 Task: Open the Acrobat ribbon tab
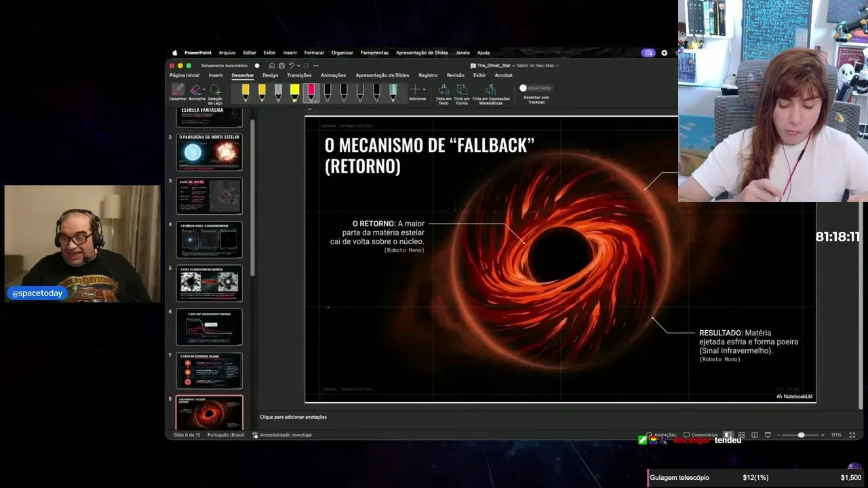(x=504, y=75)
